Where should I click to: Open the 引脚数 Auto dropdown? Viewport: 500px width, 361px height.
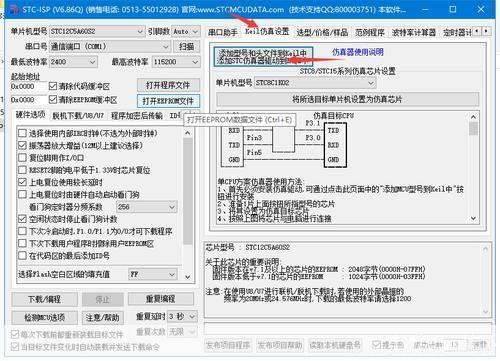(x=186, y=32)
